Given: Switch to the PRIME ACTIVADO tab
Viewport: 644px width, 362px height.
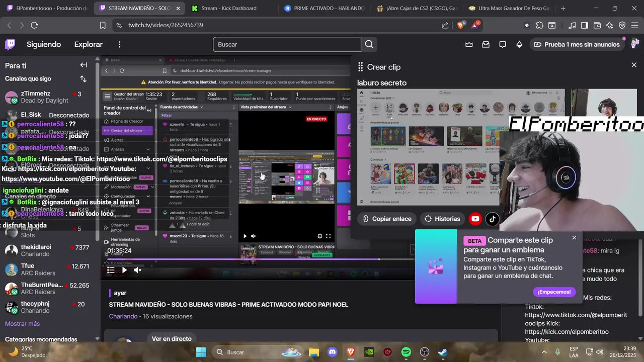Looking at the screenshot, I should (x=325, y=8).
